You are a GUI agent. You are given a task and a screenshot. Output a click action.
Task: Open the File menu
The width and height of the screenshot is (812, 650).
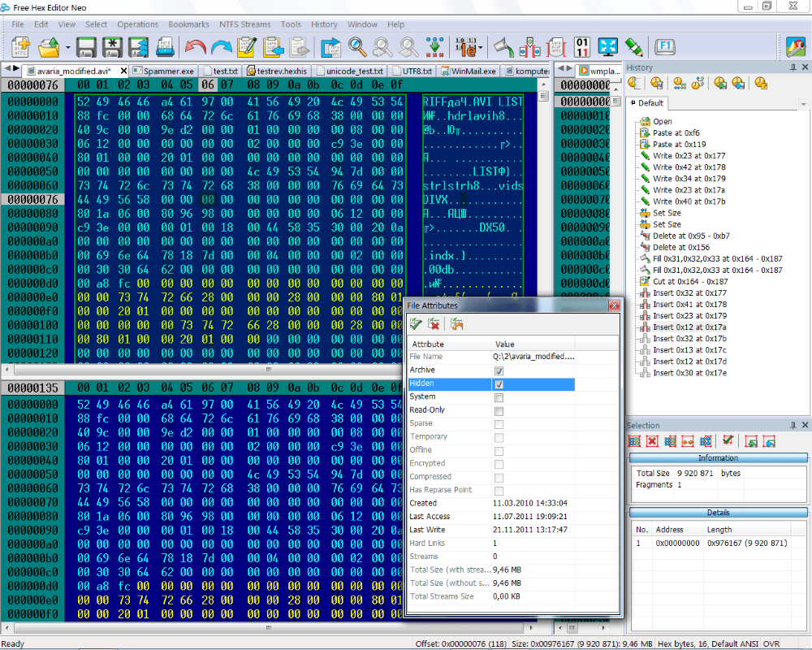tap(18, 24)
